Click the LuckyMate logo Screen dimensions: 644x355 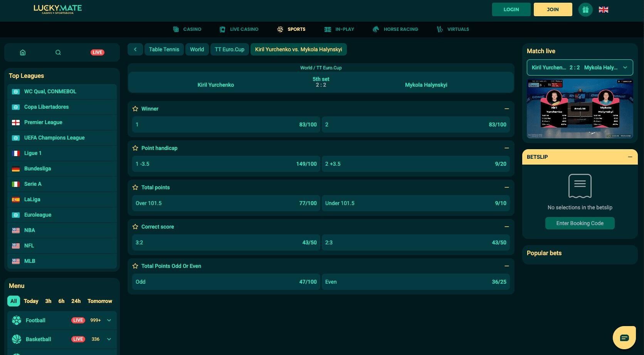coord(58,9)
